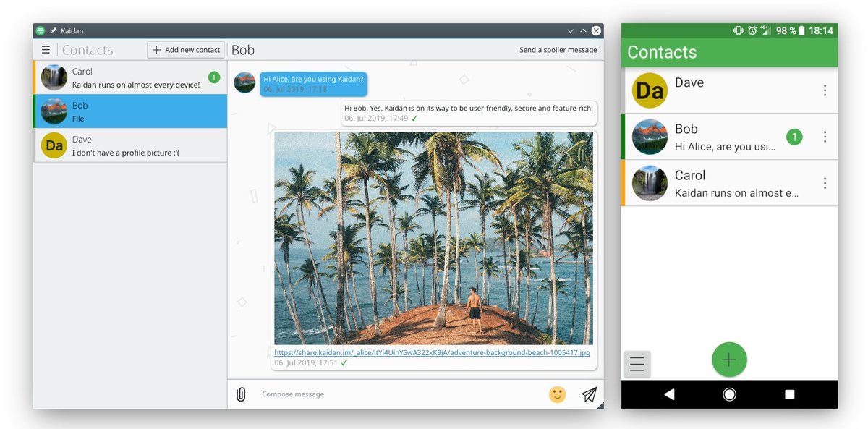This screenshot has width=868, height=429.
Task: Open Carol's contact on the phone screen
Action: click(729, 183)
